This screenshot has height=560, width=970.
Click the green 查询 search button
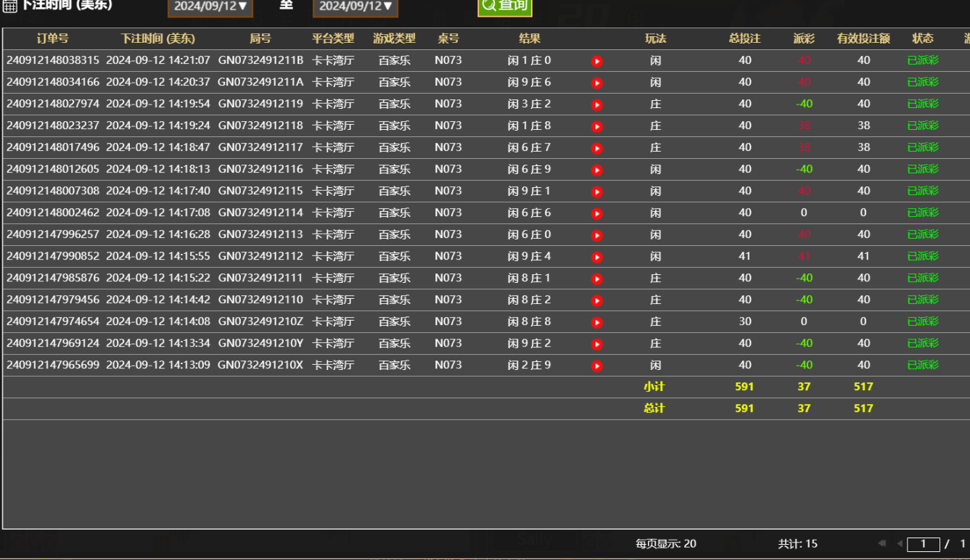tap(505, 6)
